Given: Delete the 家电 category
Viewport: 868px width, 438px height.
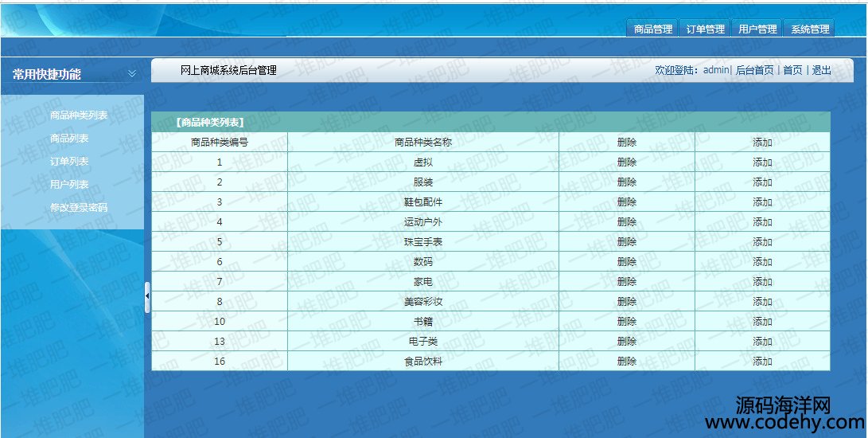Looking at the screenshot, I should point(627,282).
